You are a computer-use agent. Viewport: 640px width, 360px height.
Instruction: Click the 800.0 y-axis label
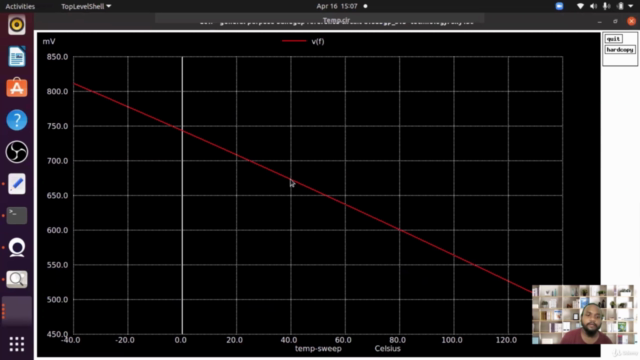point(57,91)
